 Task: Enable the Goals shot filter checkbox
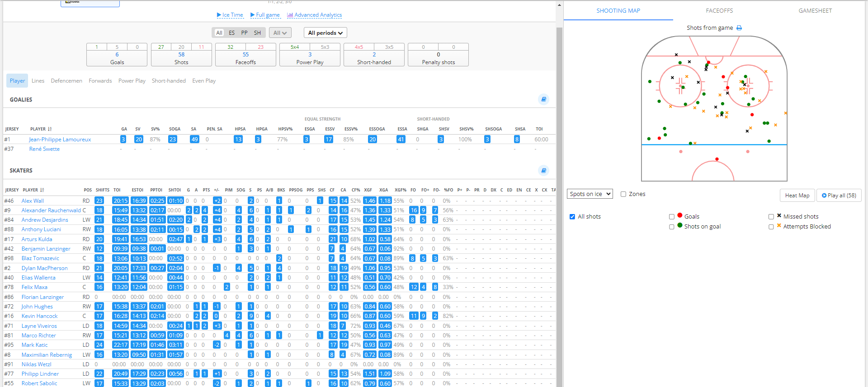(x=672, y=217)
